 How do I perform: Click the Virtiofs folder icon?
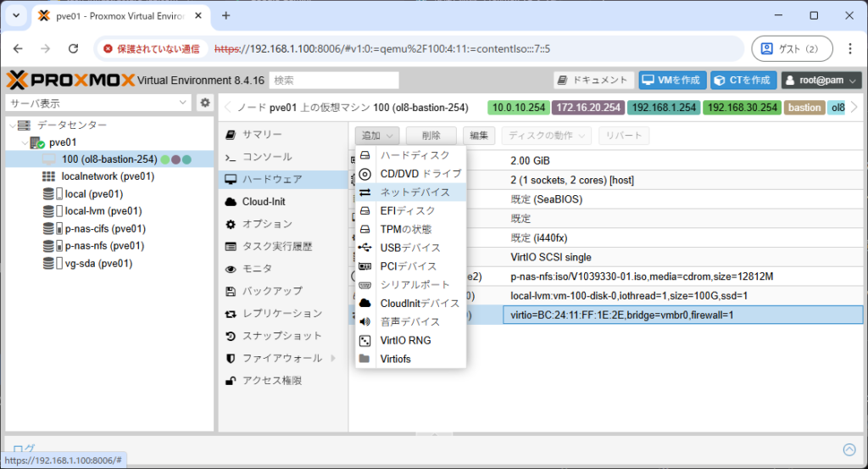click(x=364, y=359)
